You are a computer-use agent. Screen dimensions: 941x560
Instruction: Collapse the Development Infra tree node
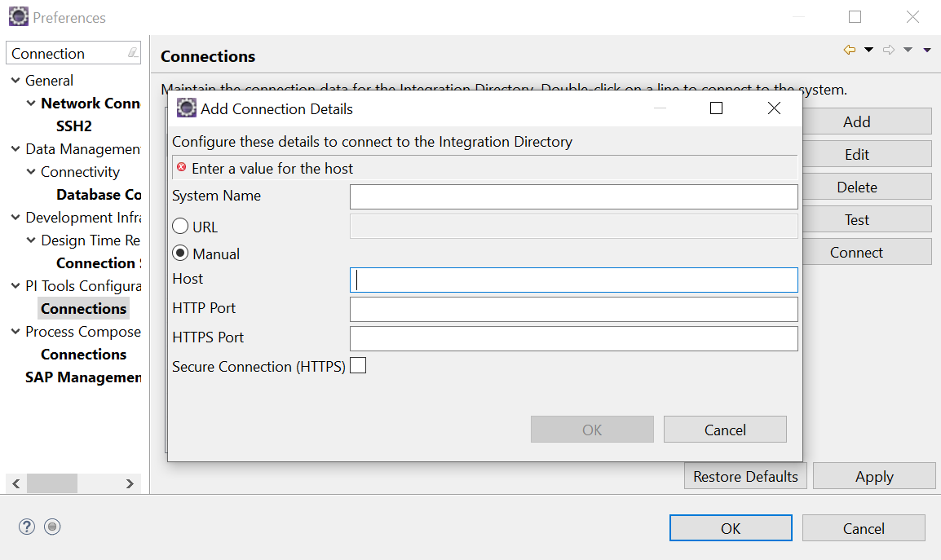pos(15,218)
